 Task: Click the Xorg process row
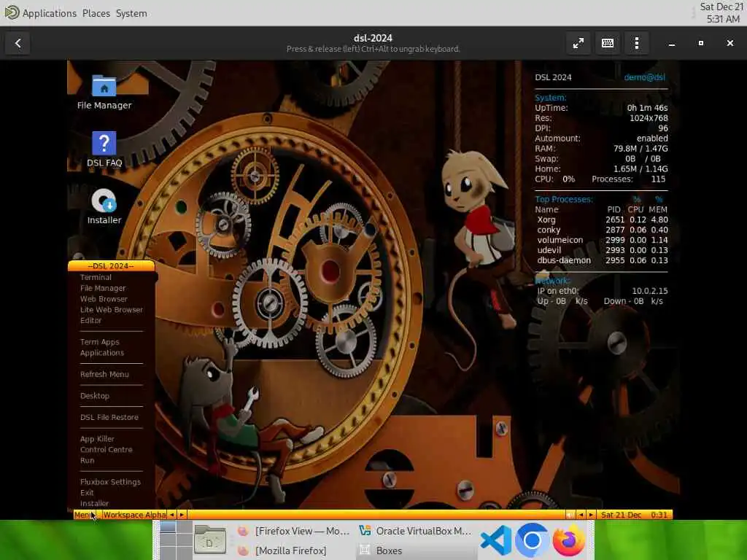point(602,219)
